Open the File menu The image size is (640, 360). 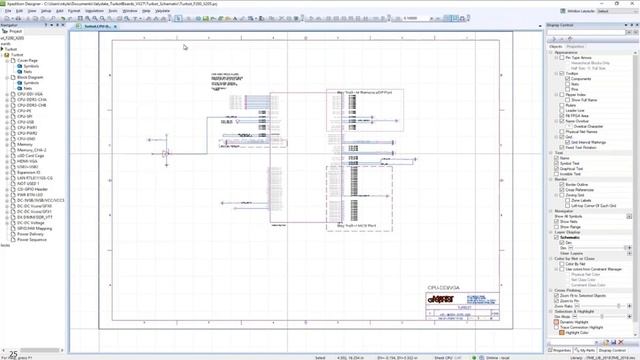tap(8, 11)
